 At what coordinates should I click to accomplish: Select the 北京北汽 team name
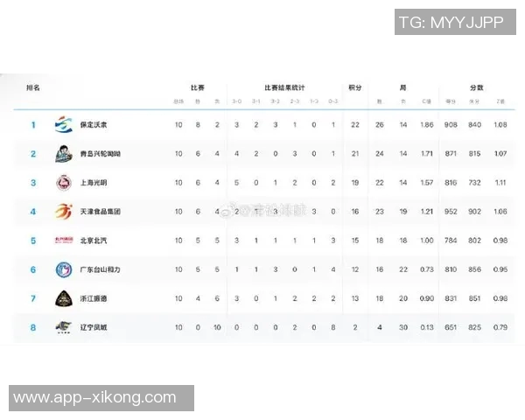coord(94,240)
